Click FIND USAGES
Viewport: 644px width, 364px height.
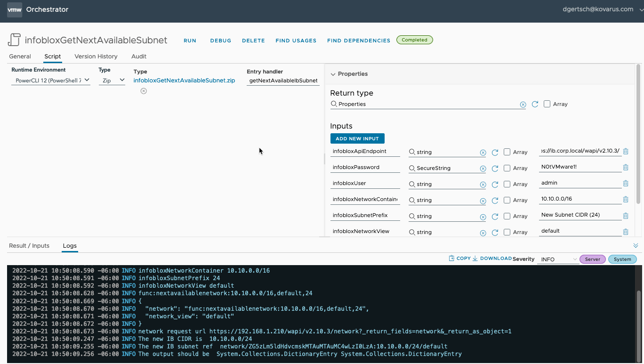[296, 40]
